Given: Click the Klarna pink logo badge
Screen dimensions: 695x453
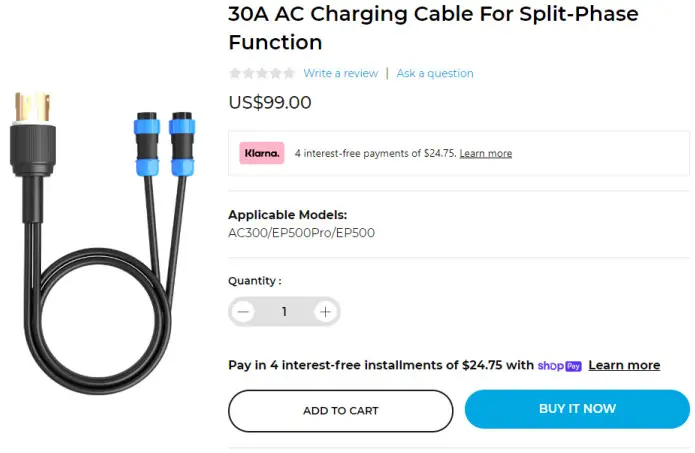Looking at the screenshot, I should [x=262, y=153].
